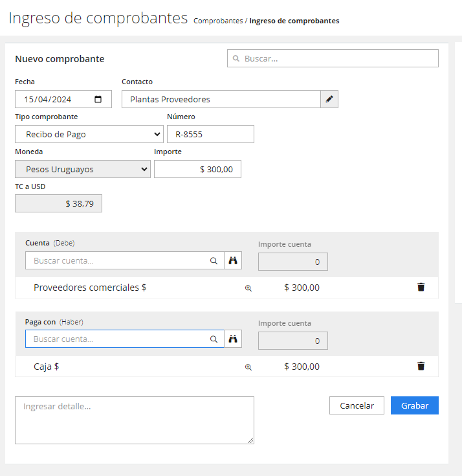Click the Ingresar detalle text area
Viewport: 462px width, 476px height.
(135, 420)
